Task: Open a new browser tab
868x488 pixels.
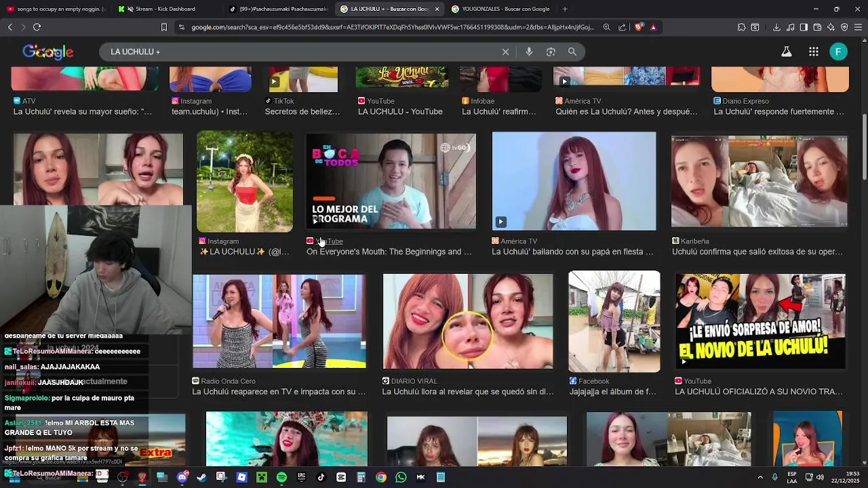Action: tap(565, 9)
